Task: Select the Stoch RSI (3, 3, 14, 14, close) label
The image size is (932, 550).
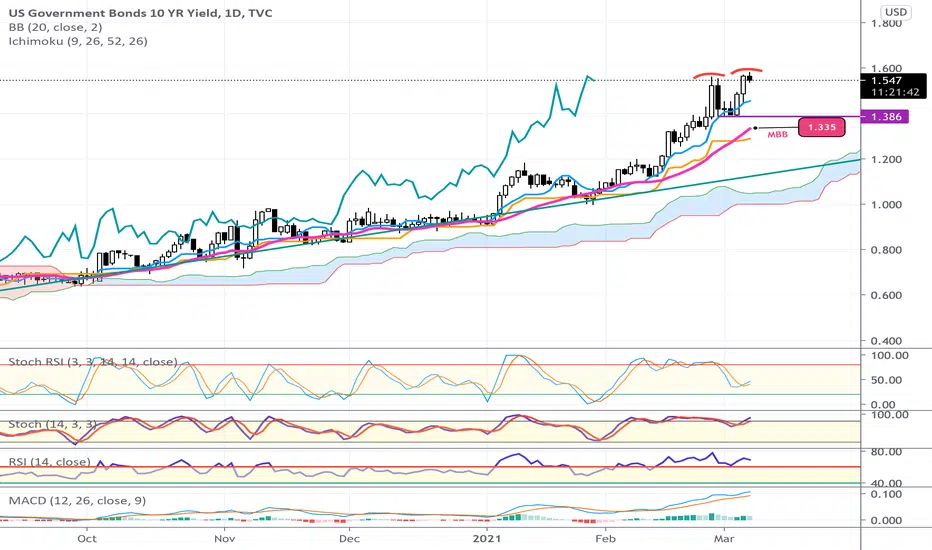Action: pyautogui.click(x=93, y=362)
